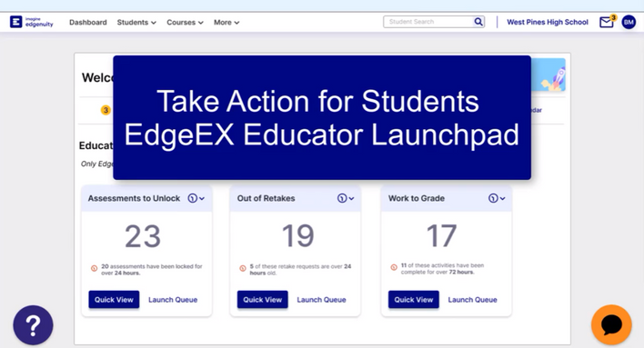Open the Out of Retakes info dropdown
Screen dimensions: 644x348
pos(346,198)
